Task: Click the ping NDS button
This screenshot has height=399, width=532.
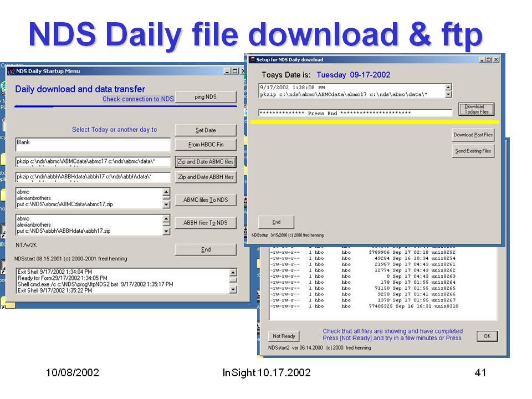Action: point(206,97)
